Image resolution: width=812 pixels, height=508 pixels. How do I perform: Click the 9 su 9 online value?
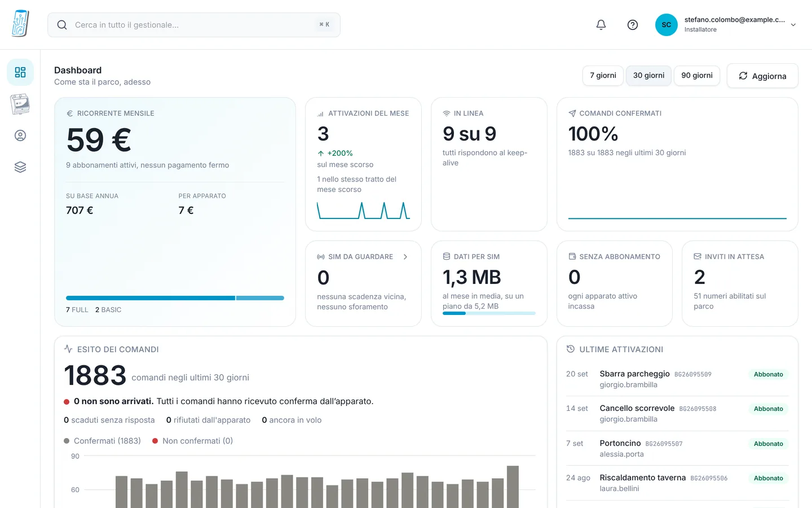point(469,134)
